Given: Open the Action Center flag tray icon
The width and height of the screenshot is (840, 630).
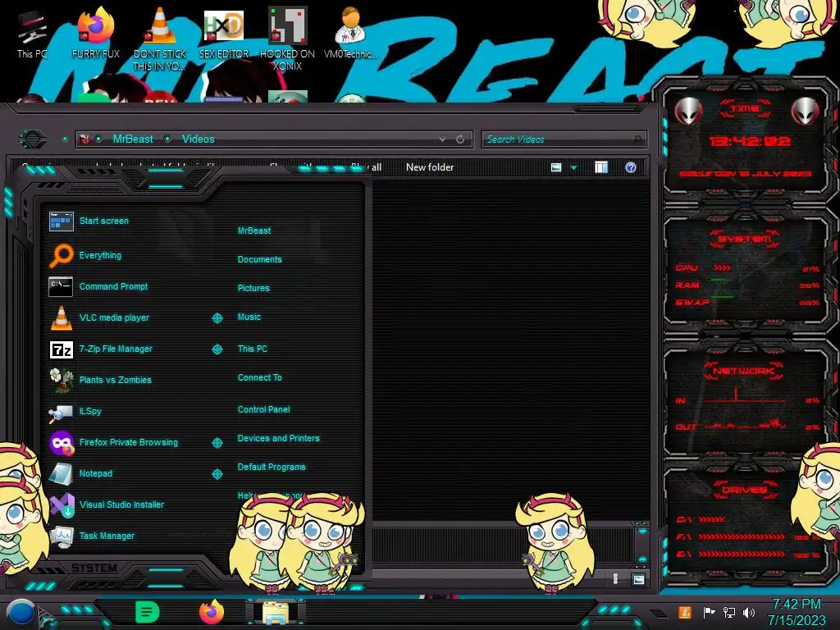Looking at the screenshot, I should pyautogui.click(x=708, y=612).
